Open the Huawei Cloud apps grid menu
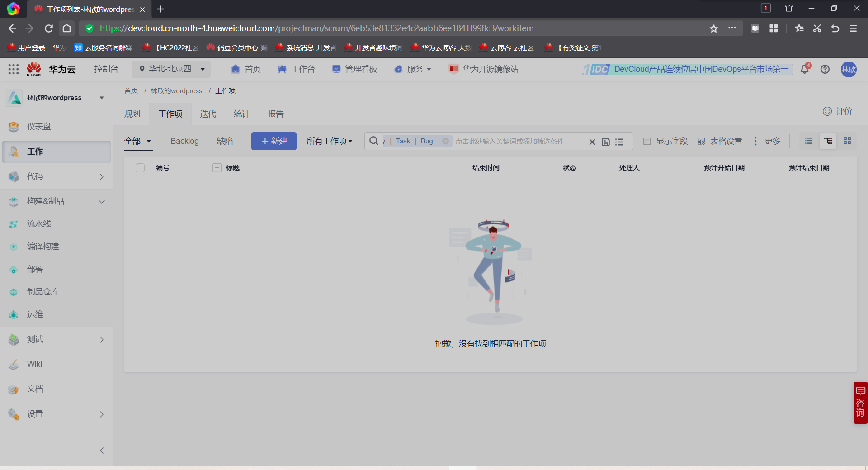Image resolution: width=868 pixels, height=470 pixels. click(x=14, y=69)
